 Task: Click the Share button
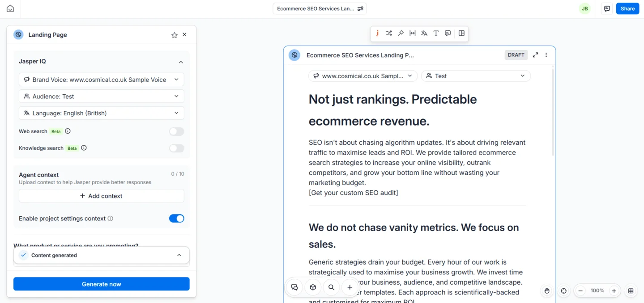click(627, 8)
